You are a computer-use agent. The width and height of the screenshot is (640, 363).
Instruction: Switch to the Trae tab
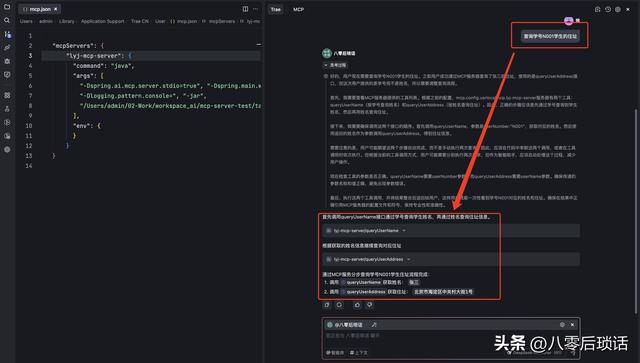pos(276,9)
